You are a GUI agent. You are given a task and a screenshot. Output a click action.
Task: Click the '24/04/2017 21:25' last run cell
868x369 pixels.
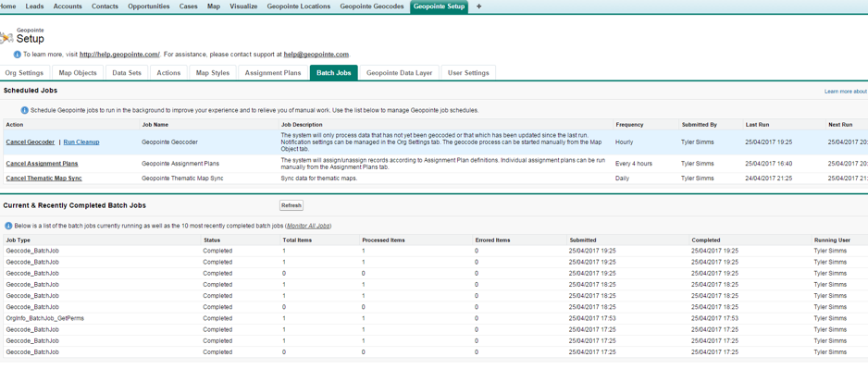pyautogui.click(x=769, y=178)
